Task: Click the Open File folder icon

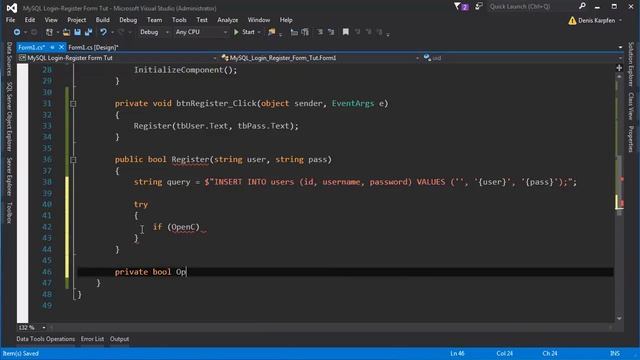Action: [x=66, y=32]
